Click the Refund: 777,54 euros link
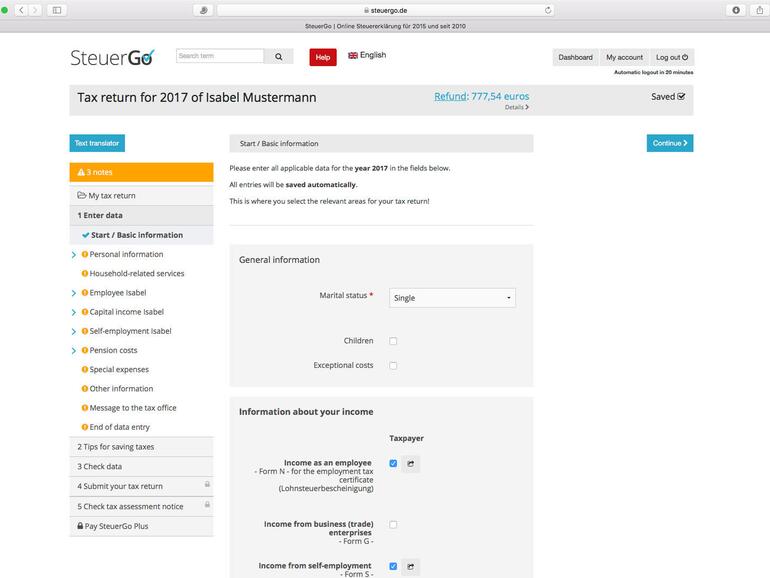This screenshot has width=770, height=578. tap(482, 96)
